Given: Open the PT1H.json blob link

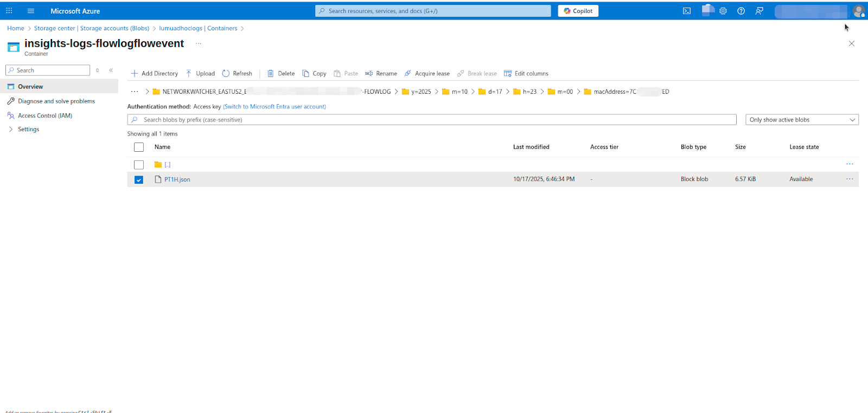Looking at the screenshot, I should [177, 179].
